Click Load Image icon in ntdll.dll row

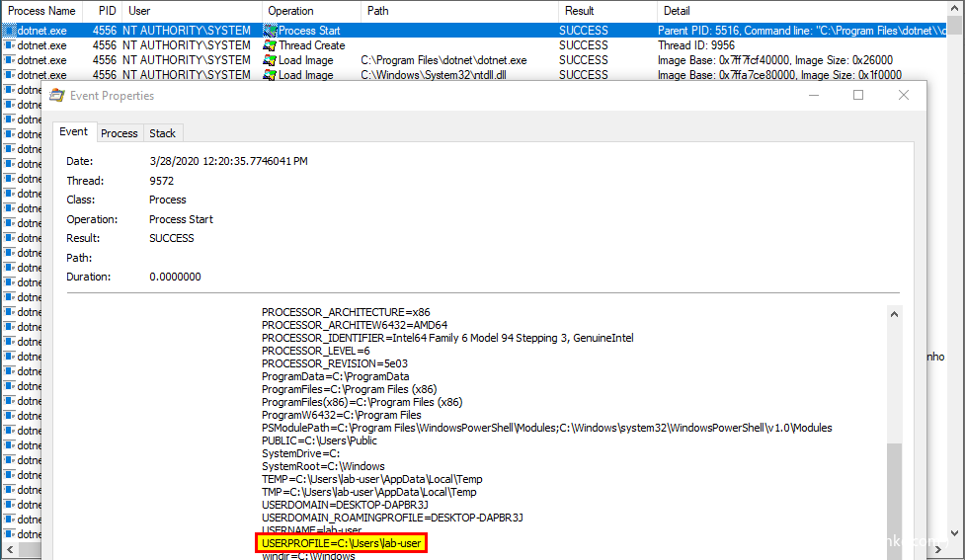(x=270, y=75)
